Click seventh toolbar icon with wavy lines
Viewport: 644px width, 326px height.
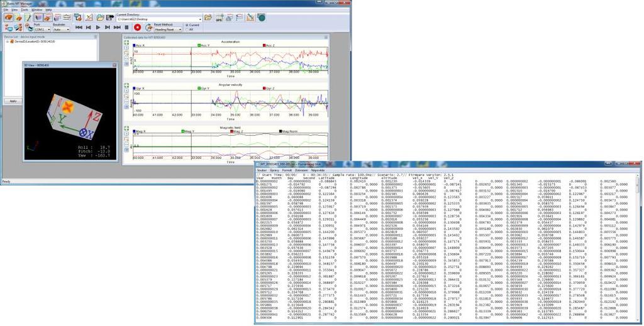point(67,18)
